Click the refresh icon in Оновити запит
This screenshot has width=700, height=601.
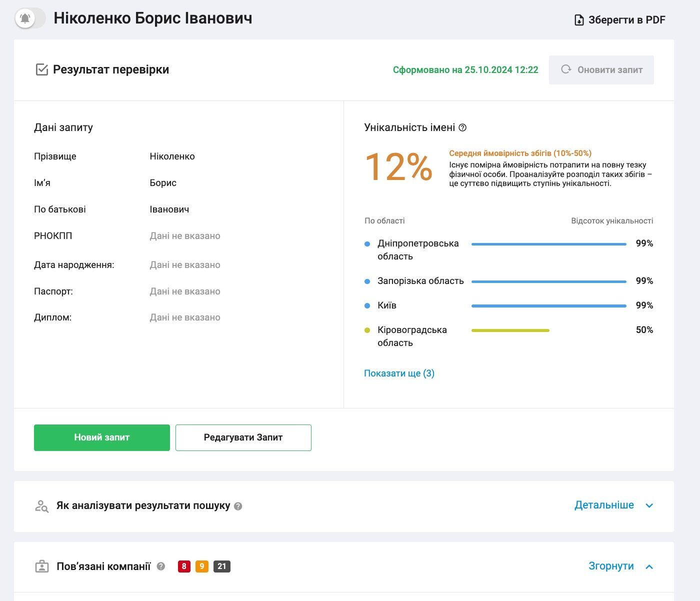(566, 69)
